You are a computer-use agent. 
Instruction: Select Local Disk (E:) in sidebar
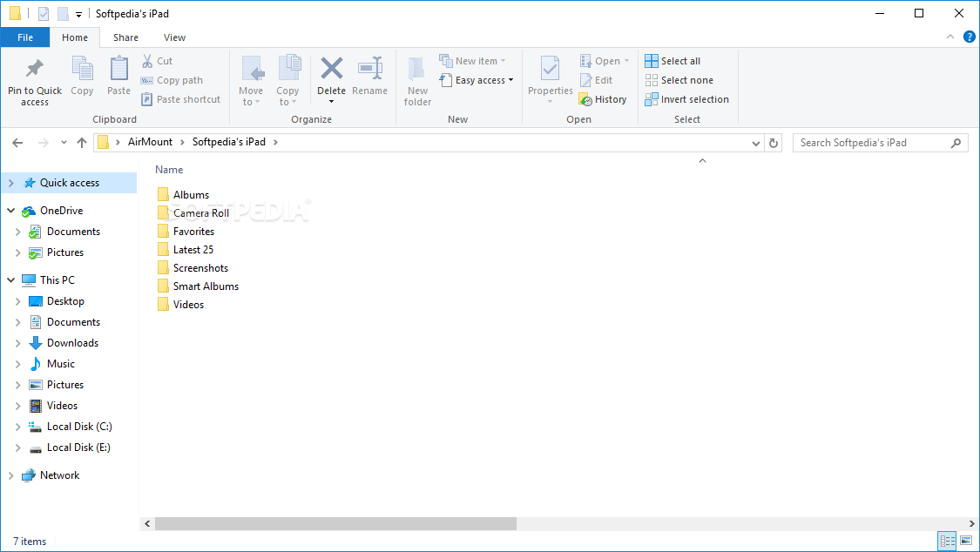click(78, 448)
